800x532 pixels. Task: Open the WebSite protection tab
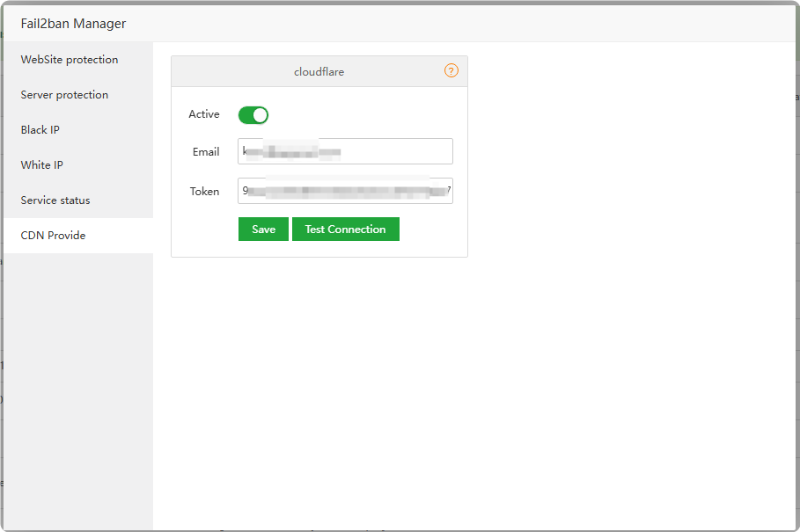(78, 60)
